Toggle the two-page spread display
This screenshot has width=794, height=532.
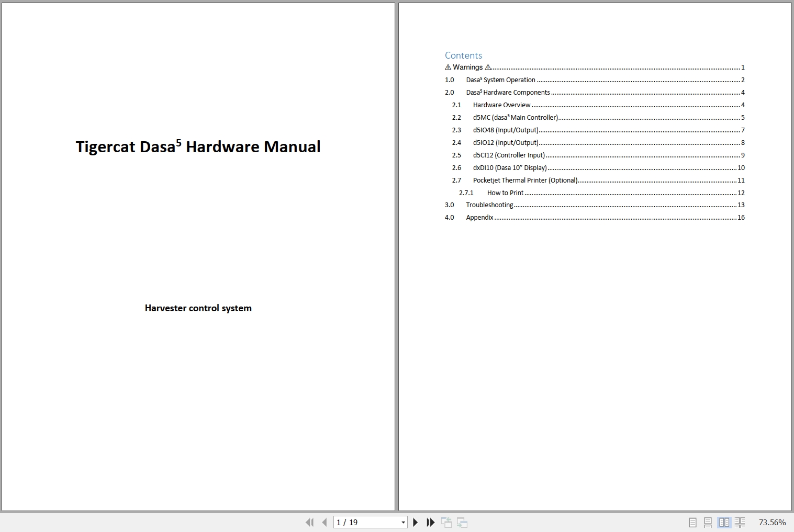[x=724, y=522]
